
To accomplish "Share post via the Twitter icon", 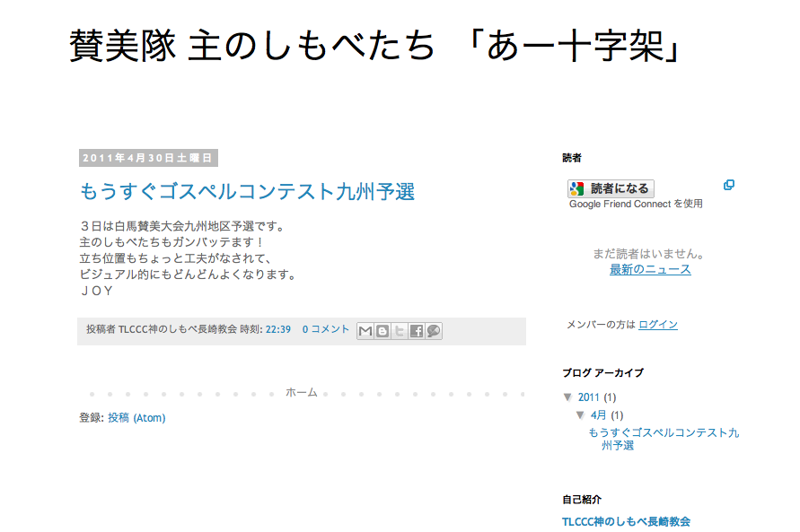I will click(399, 331).
